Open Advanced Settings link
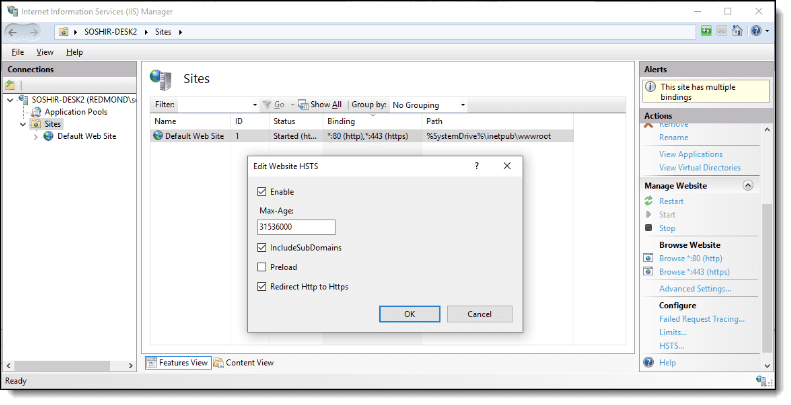 tap(695, 288)
